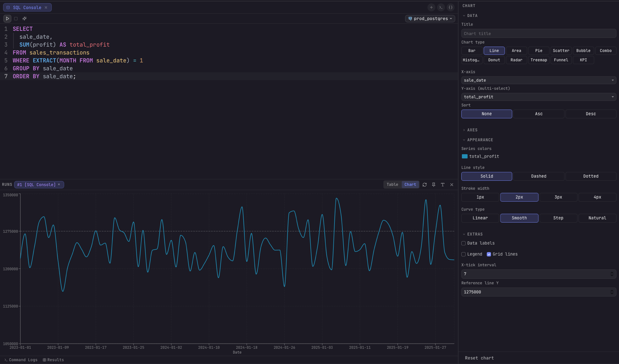Refresh the chart results
This screenshot has height=364, width=619.
click(x=425, y=185)
